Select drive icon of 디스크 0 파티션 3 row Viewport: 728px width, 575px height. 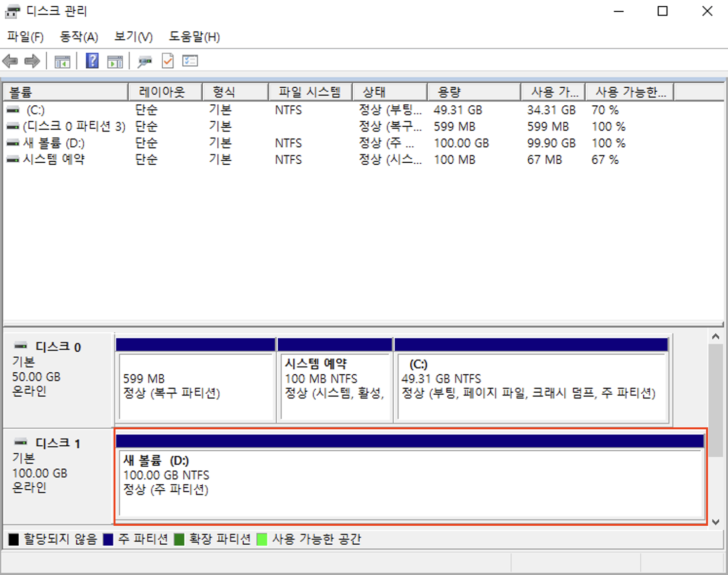pos(14,127)
